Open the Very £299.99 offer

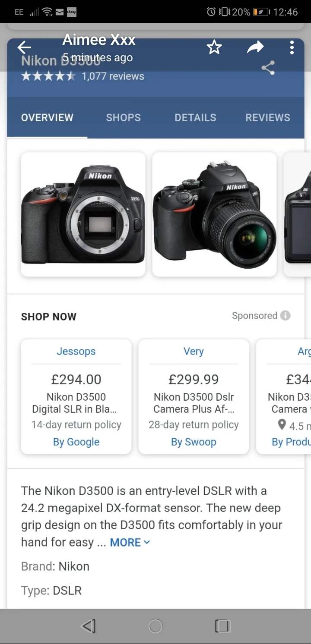click(x=194, y=396)
